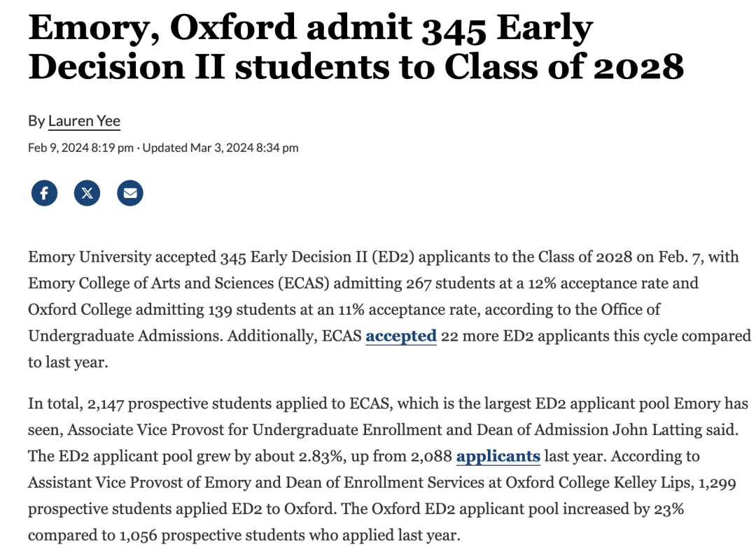Share the article on Facebook

tap(44, 193)
